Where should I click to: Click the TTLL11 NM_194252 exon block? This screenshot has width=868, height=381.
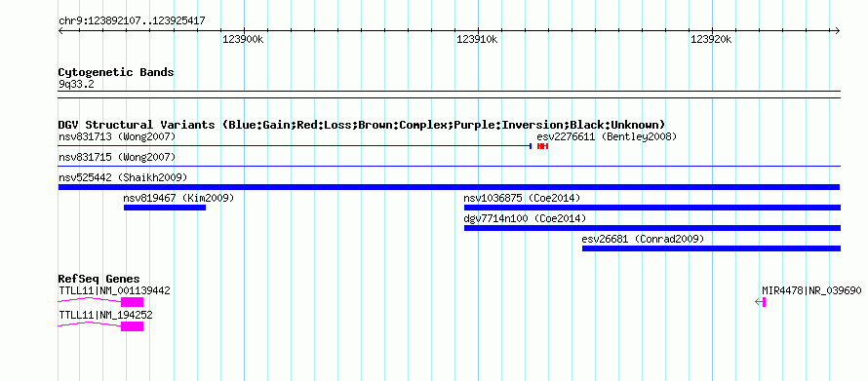133,326
